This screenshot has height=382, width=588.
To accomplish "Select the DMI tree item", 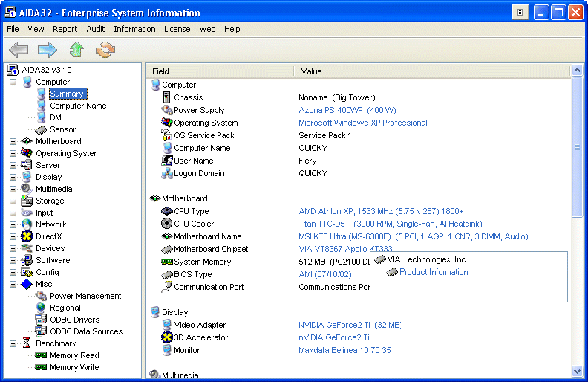I will point(56,117).
